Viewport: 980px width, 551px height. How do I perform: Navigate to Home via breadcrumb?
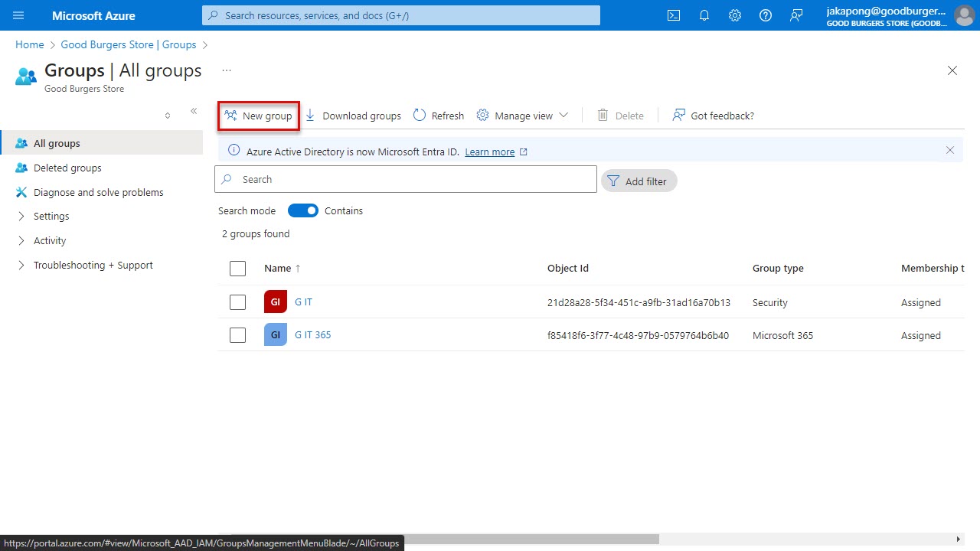coord(29,44)
